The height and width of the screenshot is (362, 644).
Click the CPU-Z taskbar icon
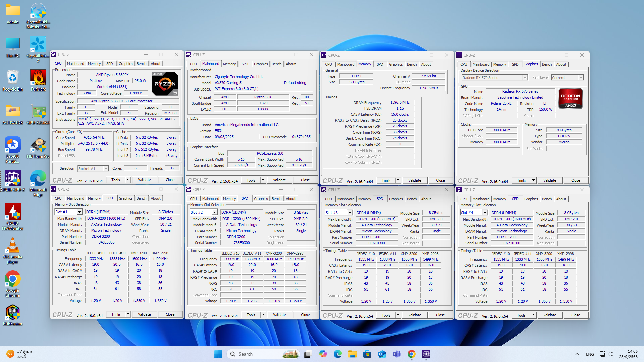point(426,354)
